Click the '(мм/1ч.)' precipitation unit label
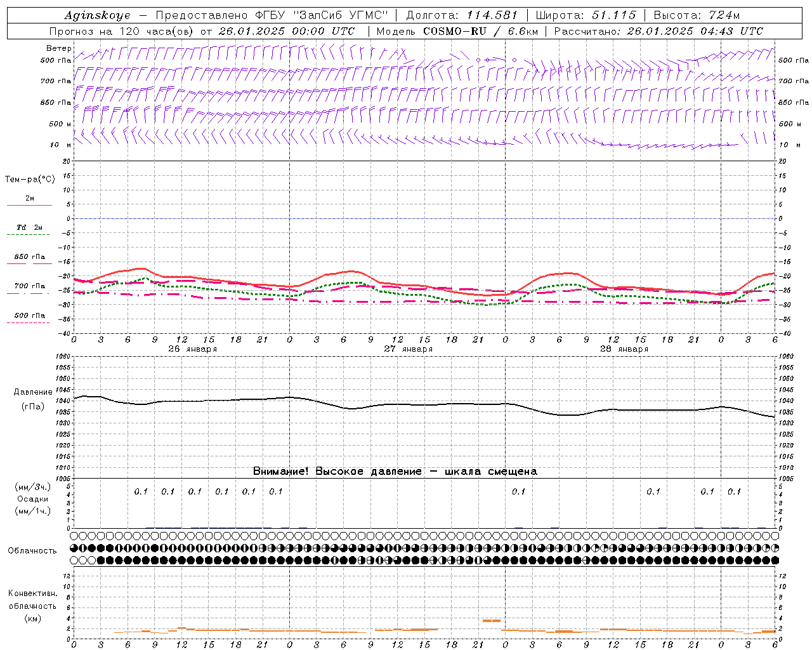Image resolution: width=812 pixels, height=650 pixels. [32, 511]
